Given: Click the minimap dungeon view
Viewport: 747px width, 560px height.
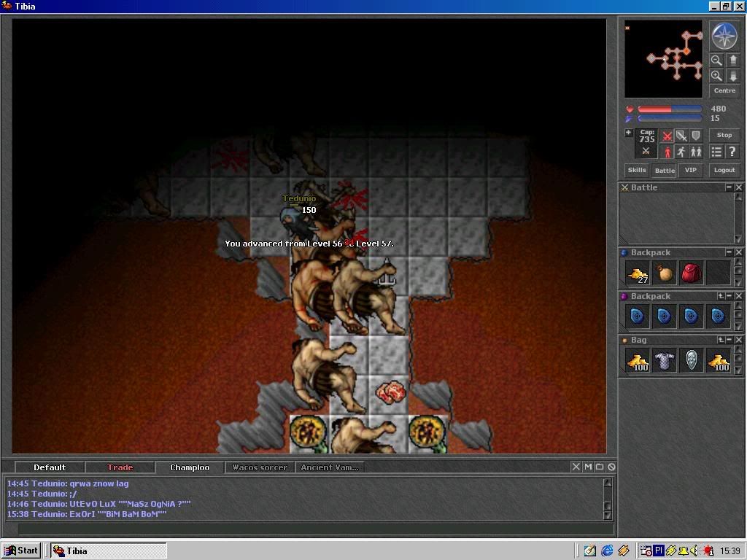Looking at the screenshot, I should pos(663,58).
